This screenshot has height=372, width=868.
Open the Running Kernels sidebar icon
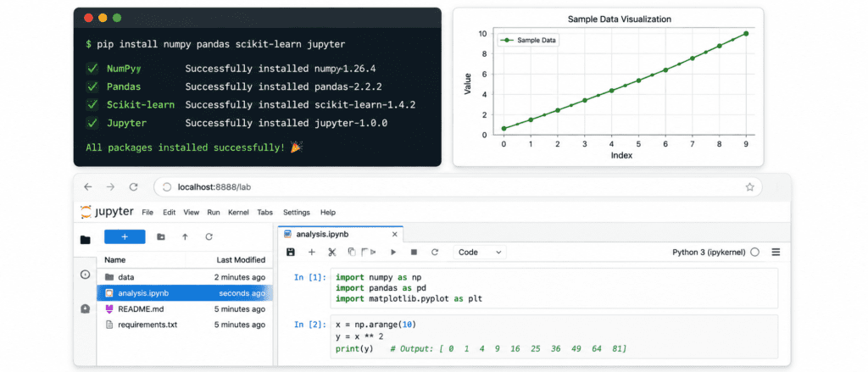point(86,274)
